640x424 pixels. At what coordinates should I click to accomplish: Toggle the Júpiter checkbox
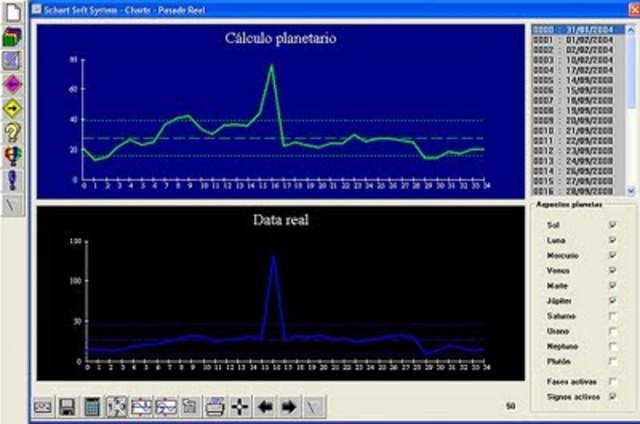612,301
